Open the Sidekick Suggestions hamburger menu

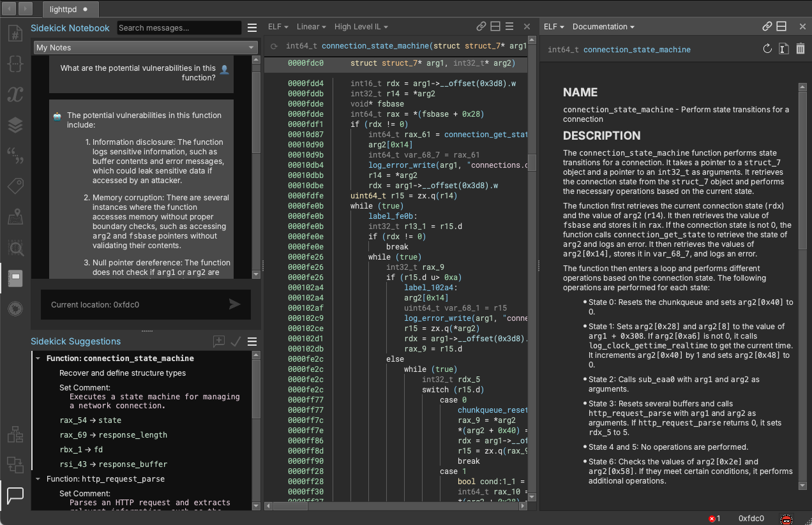[x=252, y=341]
